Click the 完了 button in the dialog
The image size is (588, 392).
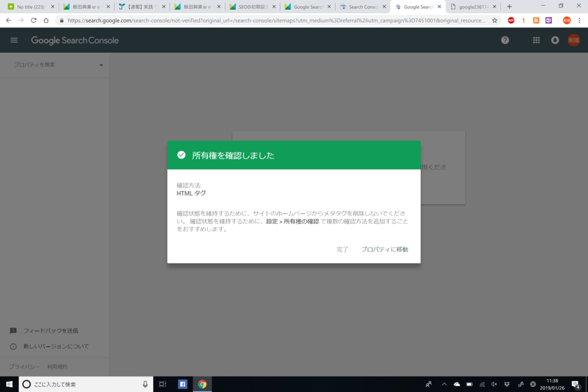pos(342,249)
